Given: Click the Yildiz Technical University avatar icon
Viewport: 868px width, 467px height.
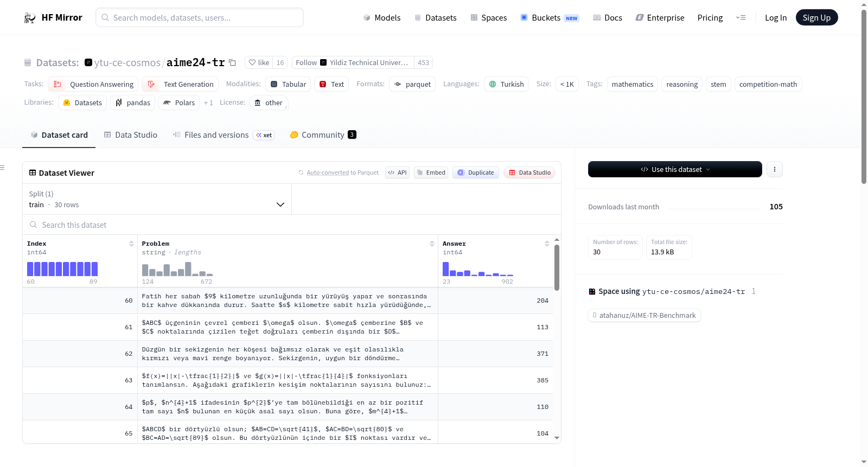Looking at the screenshot, I should click(x=323, y=62).
